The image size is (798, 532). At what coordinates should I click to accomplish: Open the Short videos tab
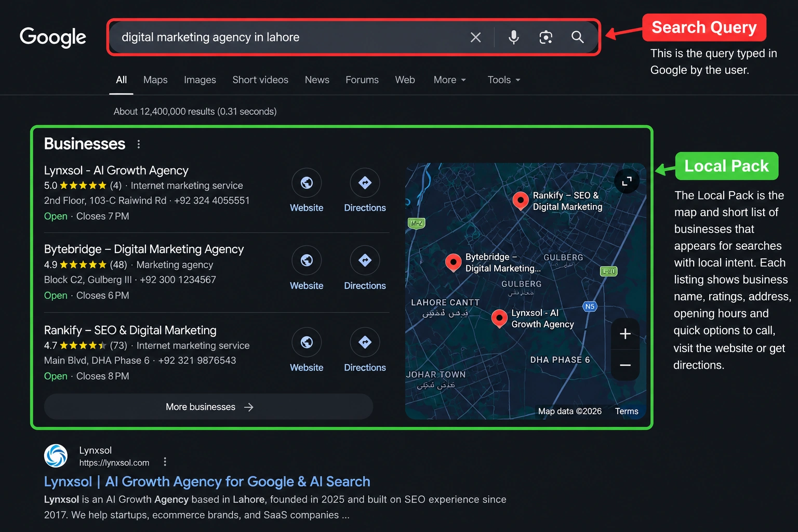click(x=260, y=80)
